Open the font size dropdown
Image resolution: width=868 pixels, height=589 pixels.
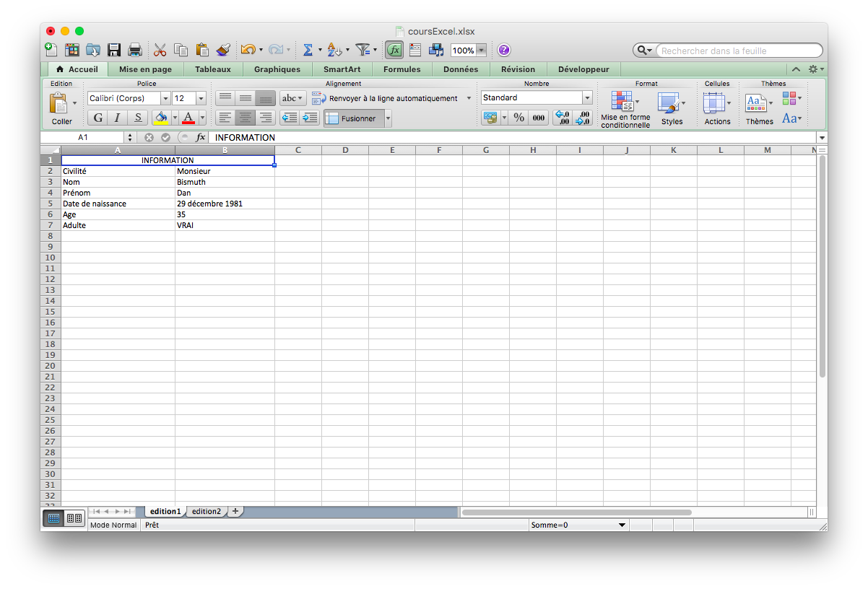201,98
